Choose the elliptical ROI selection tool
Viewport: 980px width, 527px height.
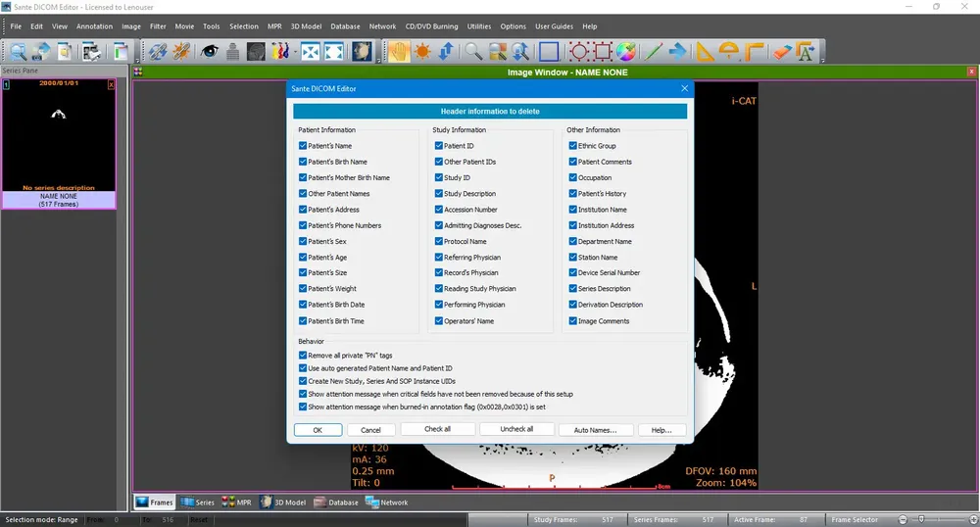(x=579, y=51)
